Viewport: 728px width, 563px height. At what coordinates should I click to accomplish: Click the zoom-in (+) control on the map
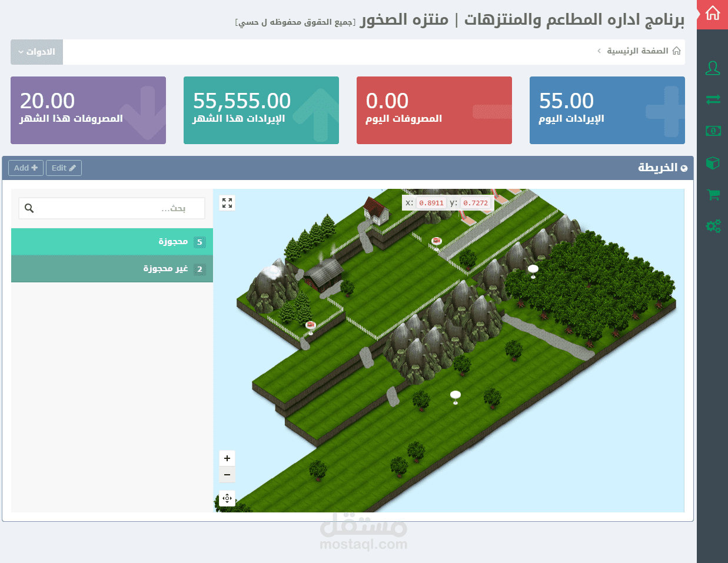pyautogui.click(x=227, y=458)
